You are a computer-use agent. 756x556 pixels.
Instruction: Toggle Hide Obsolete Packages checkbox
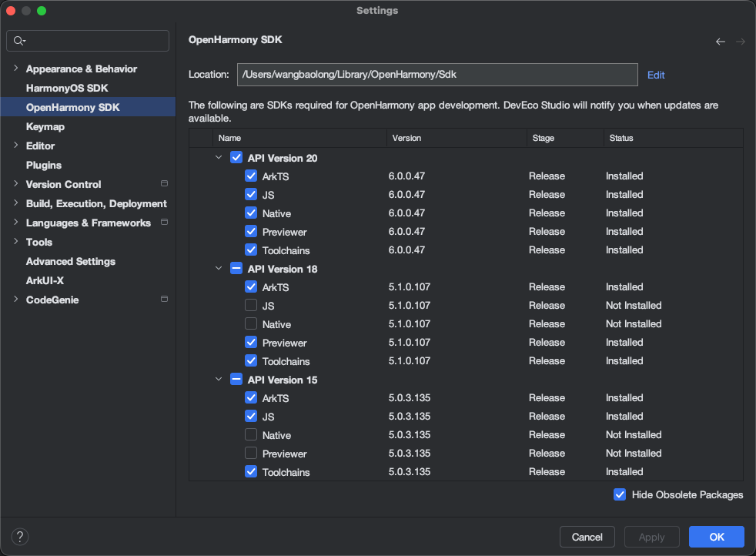[x=620, y=494]
